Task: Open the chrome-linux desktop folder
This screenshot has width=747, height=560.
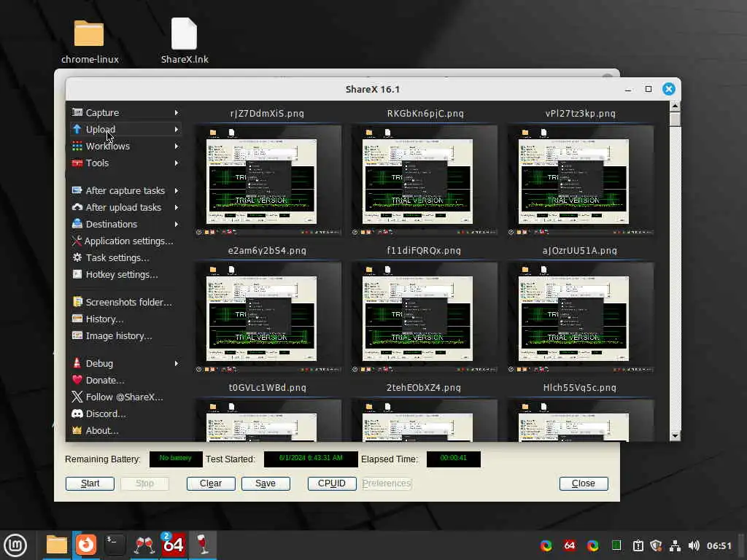Action: click(90, 42)
